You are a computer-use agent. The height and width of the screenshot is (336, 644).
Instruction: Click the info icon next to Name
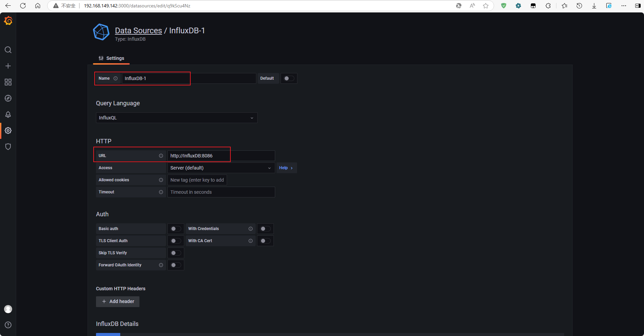[116, 78]
